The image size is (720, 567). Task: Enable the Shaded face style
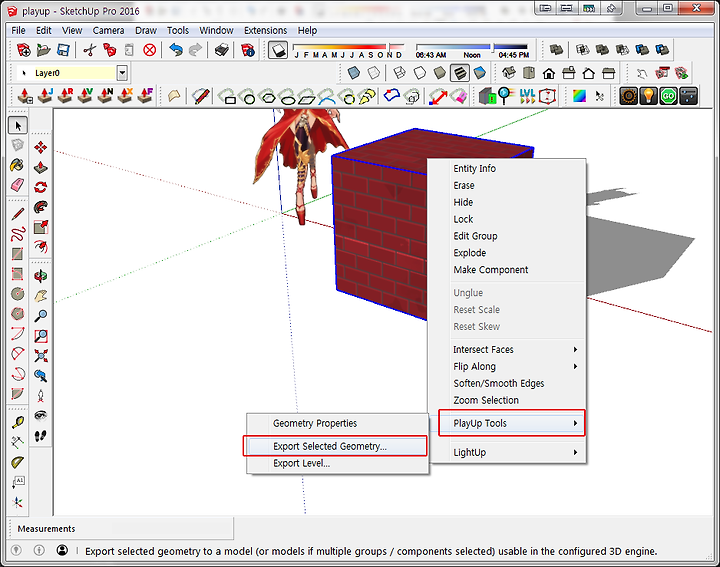440,73
